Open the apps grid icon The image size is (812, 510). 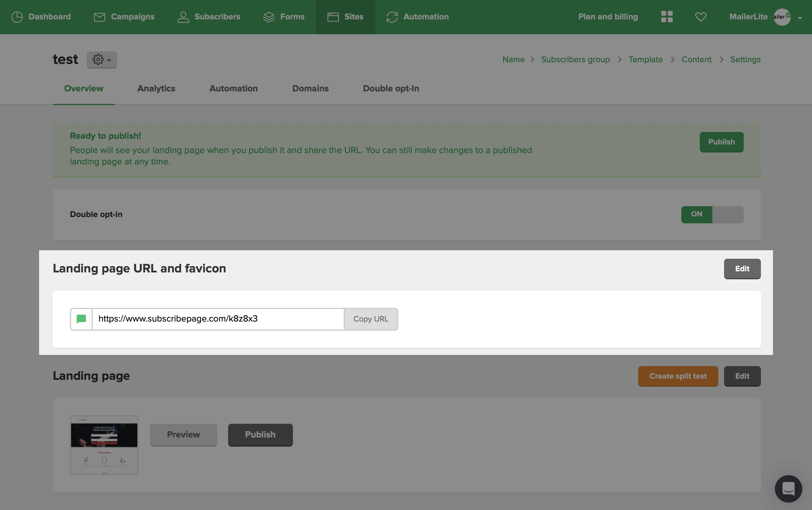(x=667, y=17)
